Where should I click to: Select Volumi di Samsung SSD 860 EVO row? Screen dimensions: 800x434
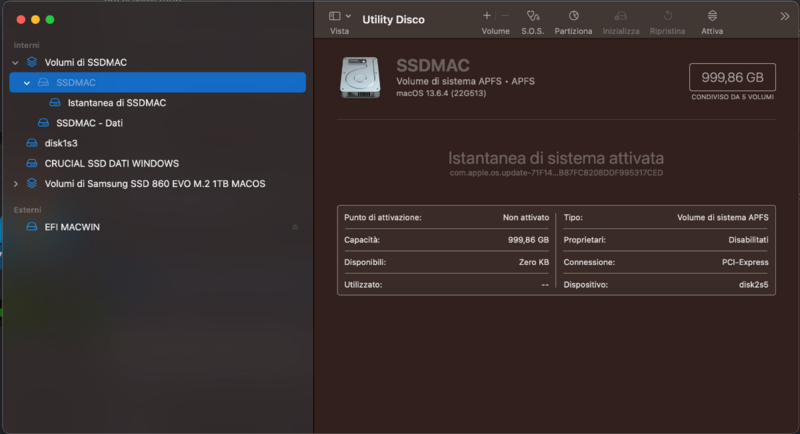(x=158, y=184)
